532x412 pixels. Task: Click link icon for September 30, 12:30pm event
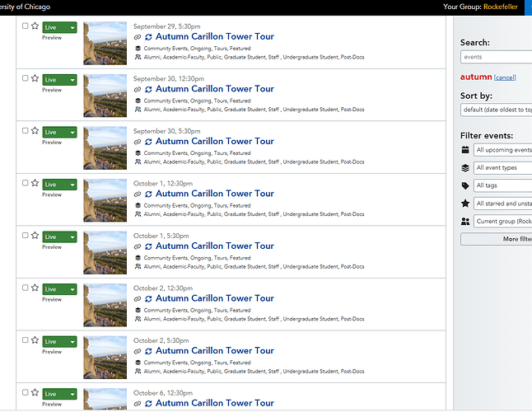point(137,90)
